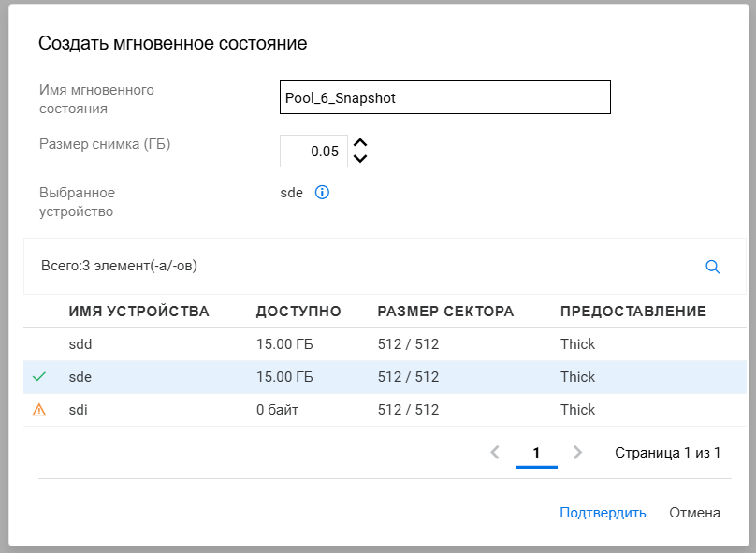Click the info icon next to sde
This screenshot has width=756, height=553.
click(322, 193)
